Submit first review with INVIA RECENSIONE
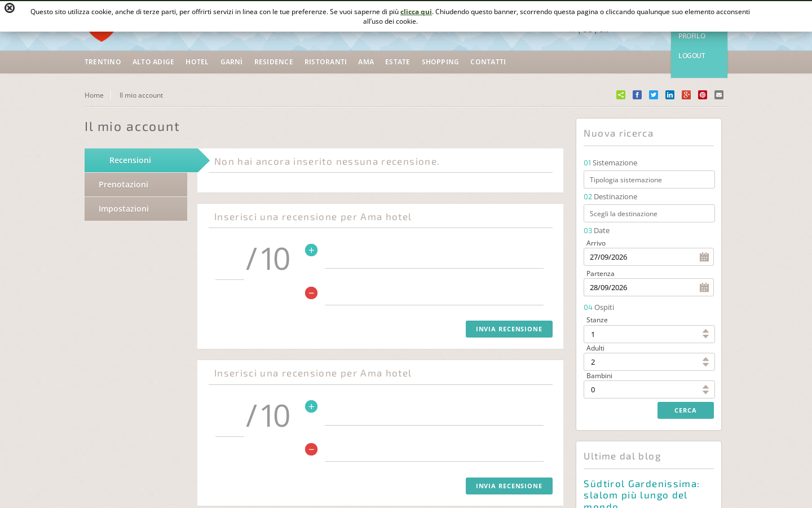812x508 pixels. coord(509,329)
